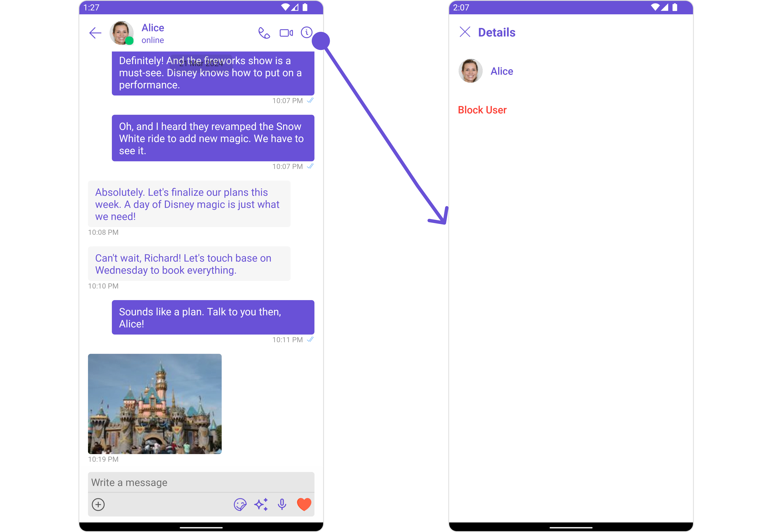The height and width of the screenshot is (532, 767).
Task: Open the info details icon
Action: [x=306, y=32]
